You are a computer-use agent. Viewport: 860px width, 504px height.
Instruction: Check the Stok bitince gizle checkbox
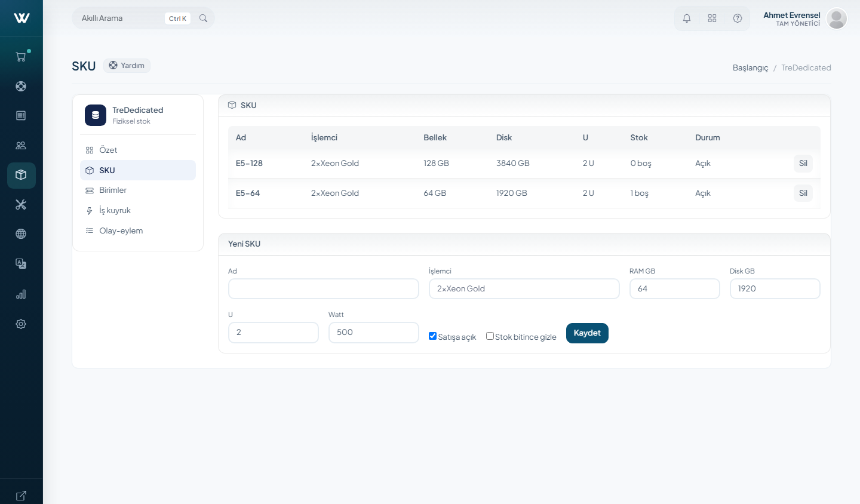(x=490, y=336)
